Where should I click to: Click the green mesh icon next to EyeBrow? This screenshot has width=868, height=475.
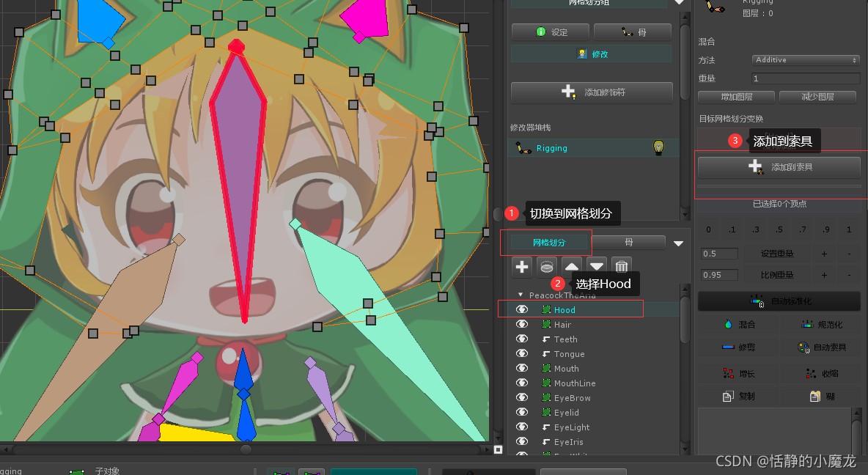point(546,397)
